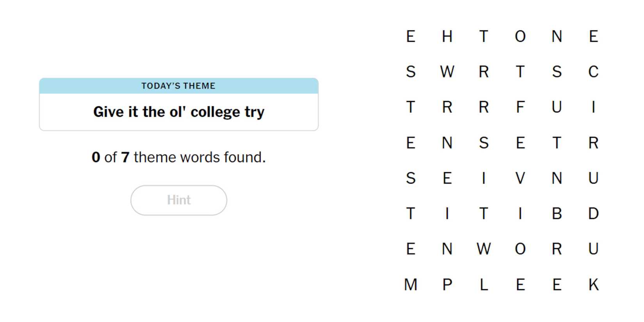Pick the N between E and S
The image size is (644, 322).
[447, 143]
